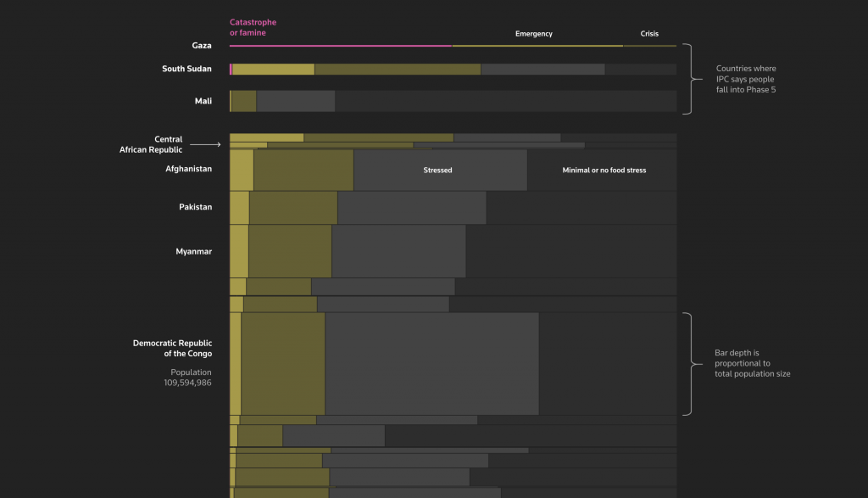Click the Myanmar label
The width and height of the screenshot is (868, 498).
[x=193, y=251]
